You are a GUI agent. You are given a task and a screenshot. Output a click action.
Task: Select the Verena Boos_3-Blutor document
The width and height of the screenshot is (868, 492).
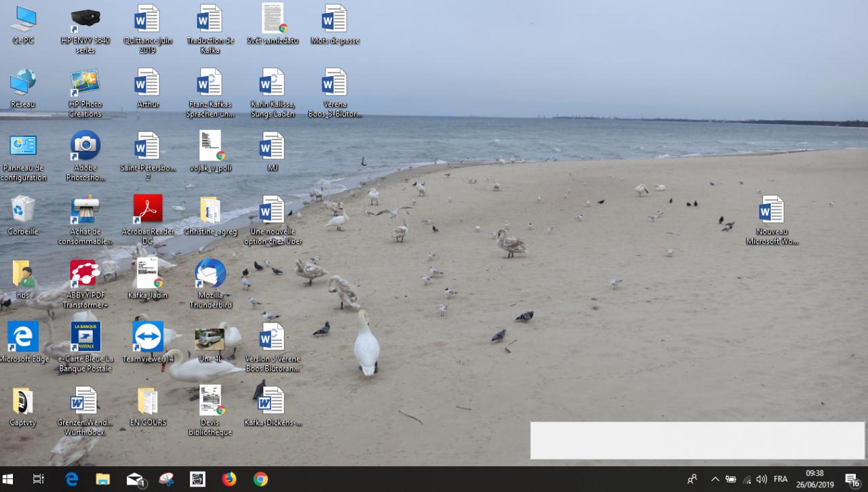click(335, 94)
